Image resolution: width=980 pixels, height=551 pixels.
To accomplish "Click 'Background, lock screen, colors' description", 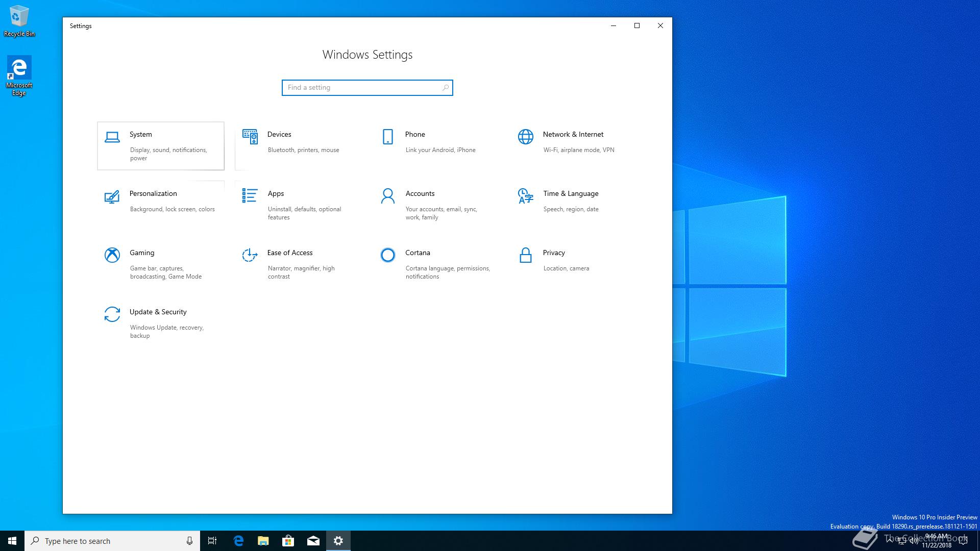I will coord(173,209).
